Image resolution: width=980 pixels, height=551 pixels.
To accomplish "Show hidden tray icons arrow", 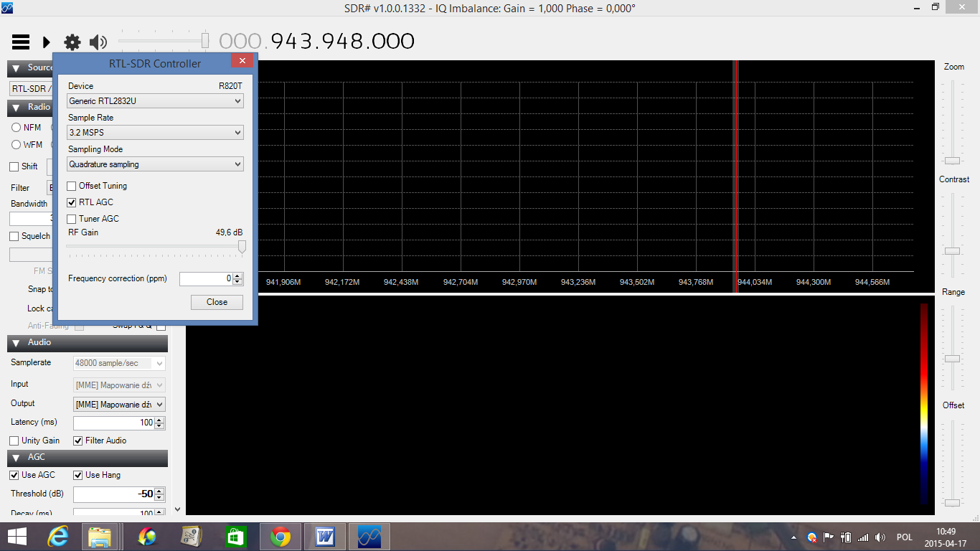I will (793, 537).
